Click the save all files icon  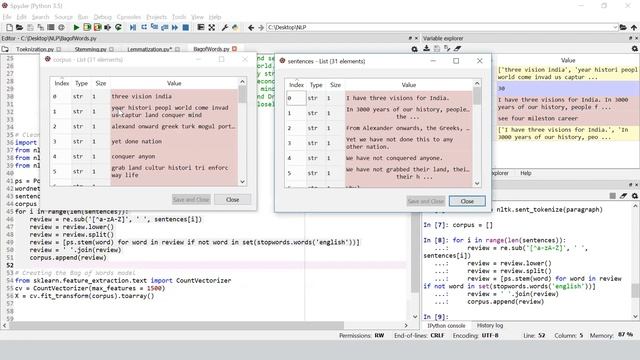[x=40, y=27]
